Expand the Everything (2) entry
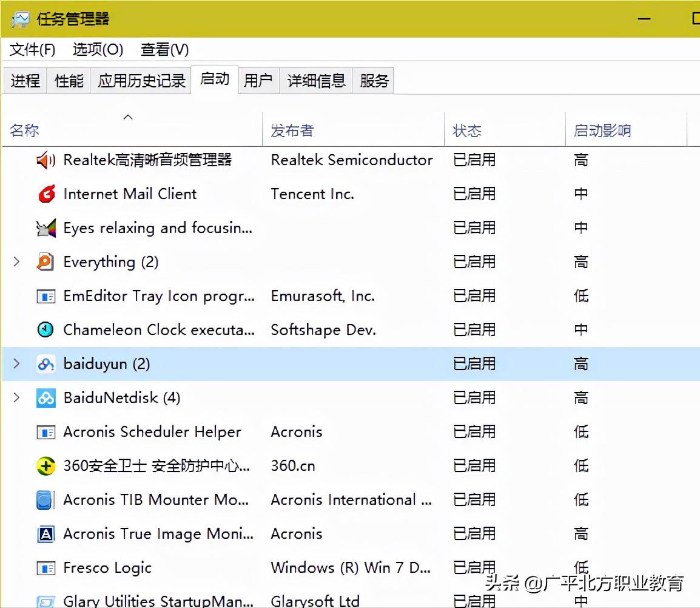 coord(14,262)
